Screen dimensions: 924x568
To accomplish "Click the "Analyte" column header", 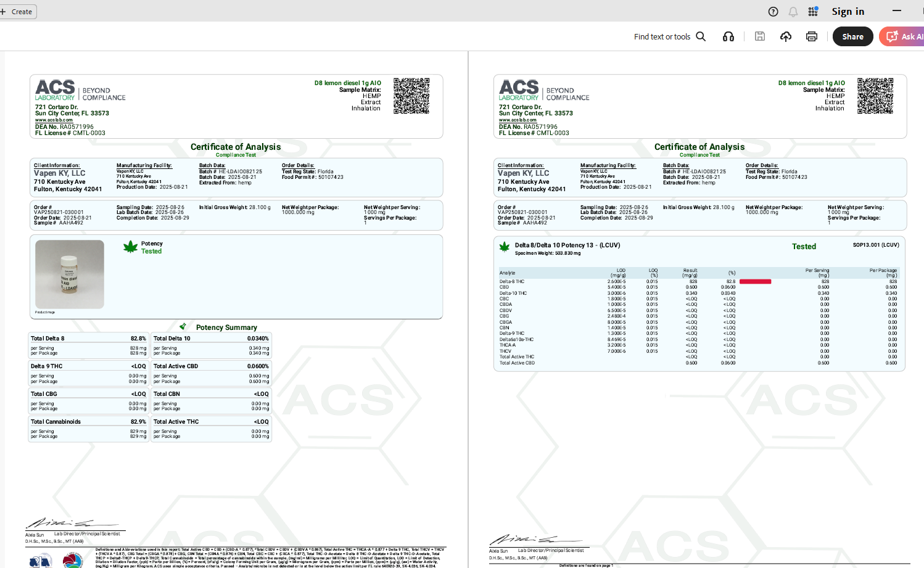I will point(507,273).
